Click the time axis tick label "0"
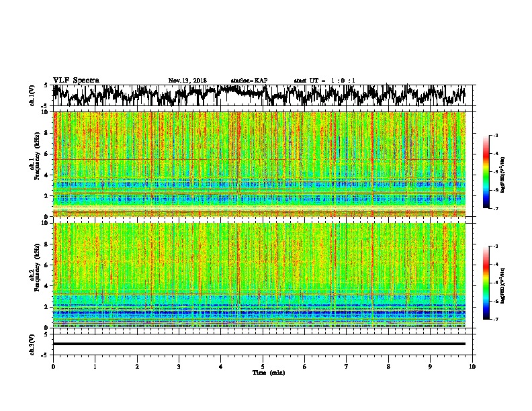This screenshot has height=411, width=532. [53, 366]
